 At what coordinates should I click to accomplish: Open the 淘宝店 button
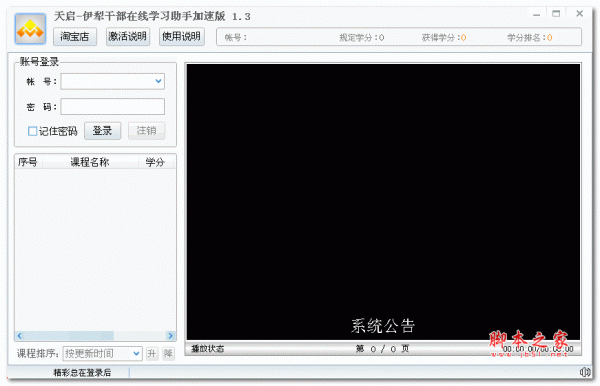(x=75, y=37)
